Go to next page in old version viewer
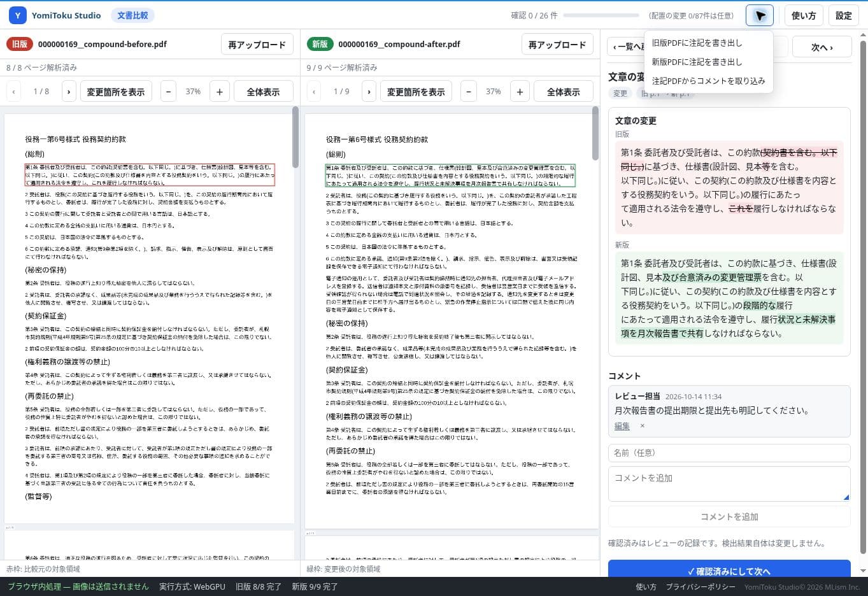 click(69, 92)
